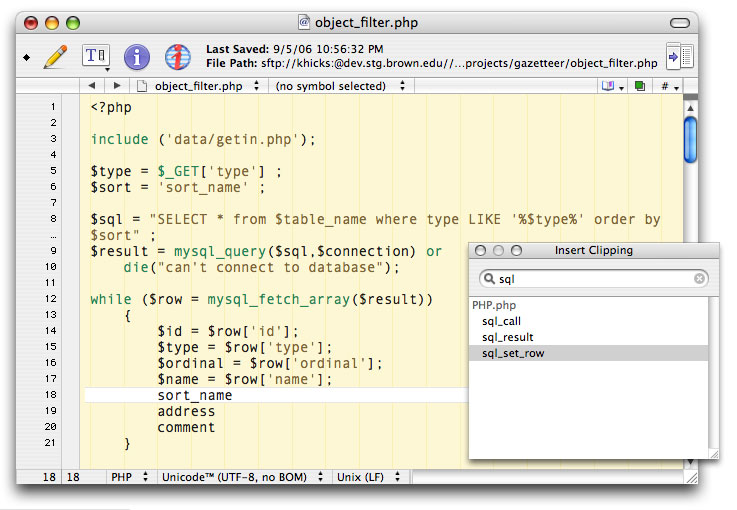Viewport: 737px width, 510px height.
Task: Click the toolbar hide pill button
Action: [x=680, y=23]
